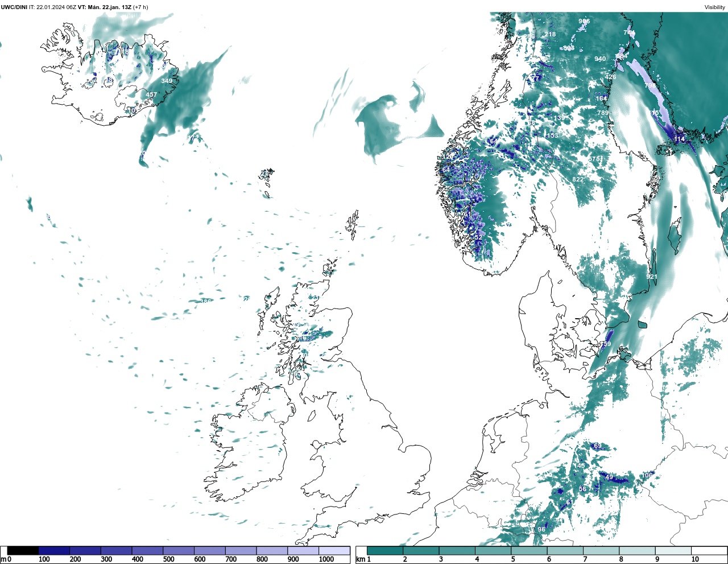Click the "940" visibility value
Screen dimensions: 728x564
(x=600, y=59)
